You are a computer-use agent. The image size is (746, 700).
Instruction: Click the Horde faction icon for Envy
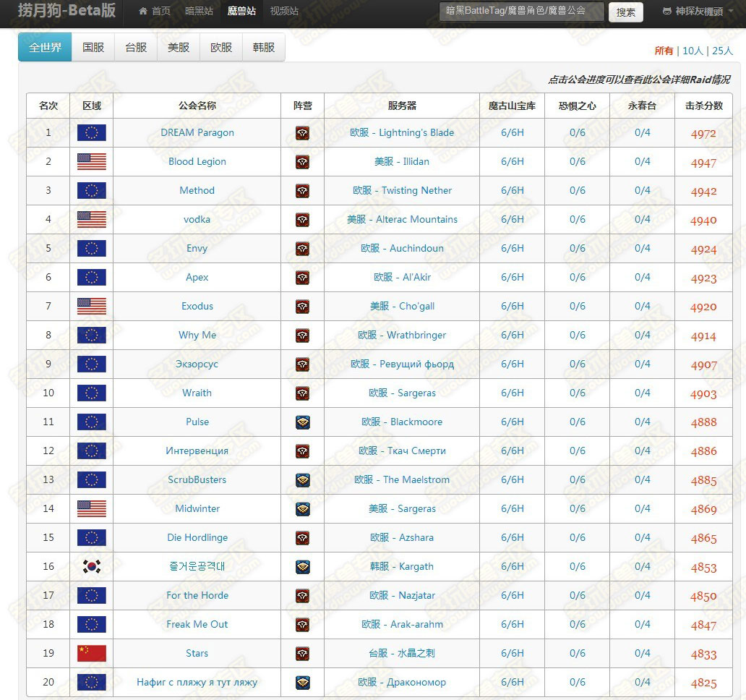tap(303, 249)
